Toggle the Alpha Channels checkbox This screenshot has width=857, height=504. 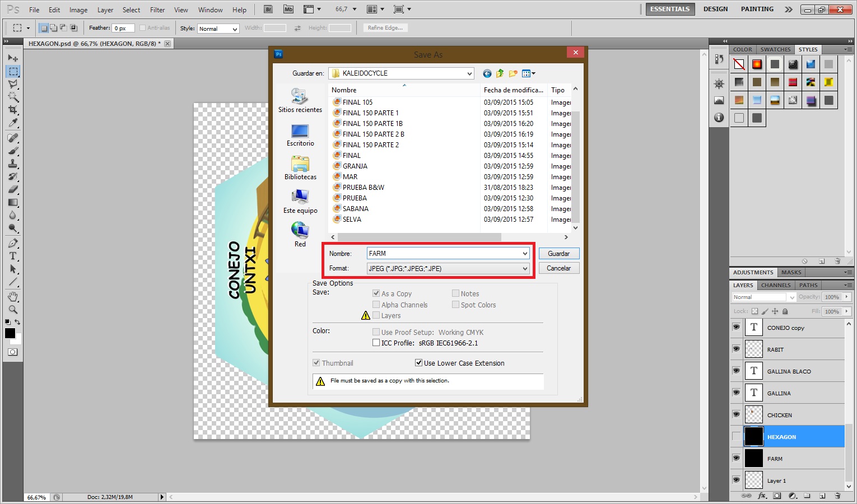tap(376, 305)
